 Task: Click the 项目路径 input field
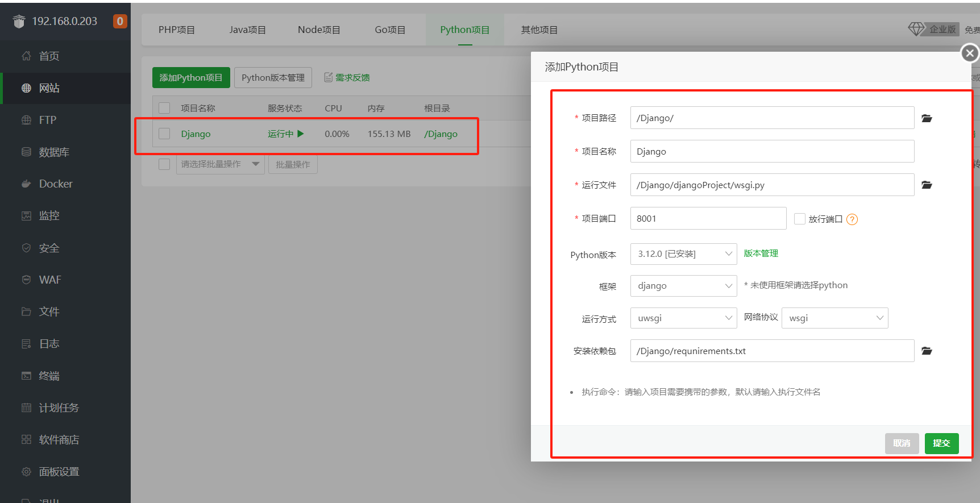[x=772, y=118]
